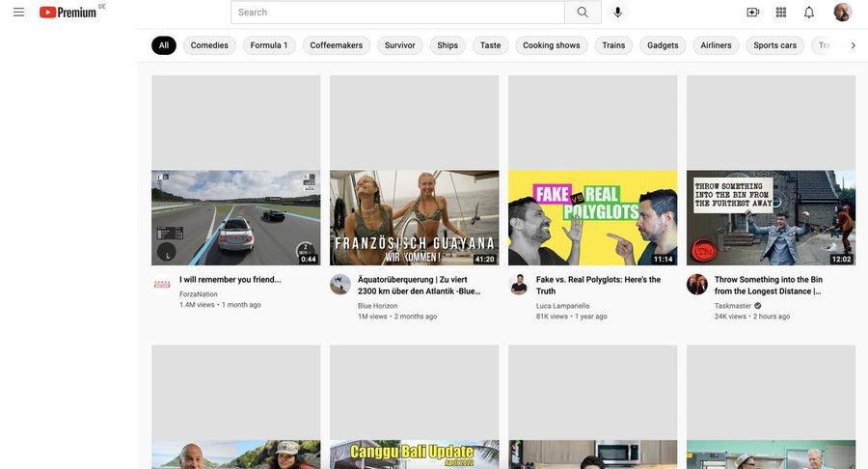Filter by Cooking shows chip
Screen dimensions: 868x469
pos(552,45)
